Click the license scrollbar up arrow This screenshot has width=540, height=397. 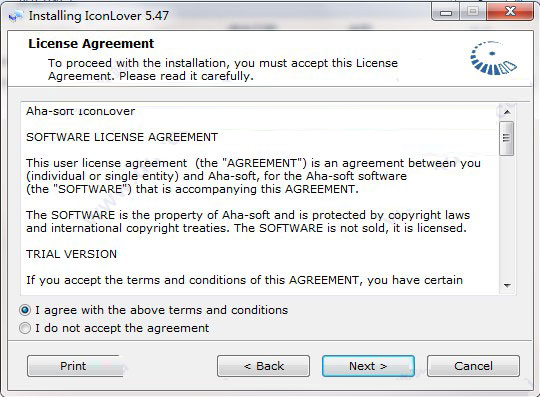[x=507, y=112]
